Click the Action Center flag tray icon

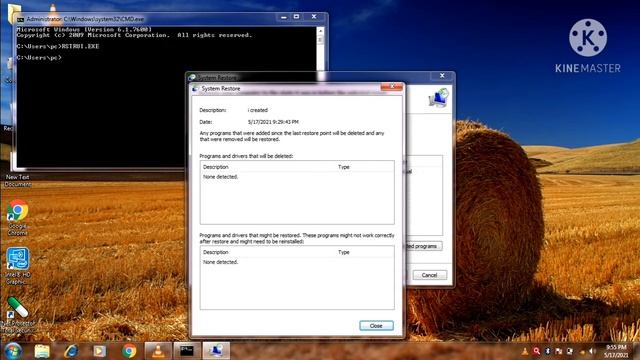559,351
